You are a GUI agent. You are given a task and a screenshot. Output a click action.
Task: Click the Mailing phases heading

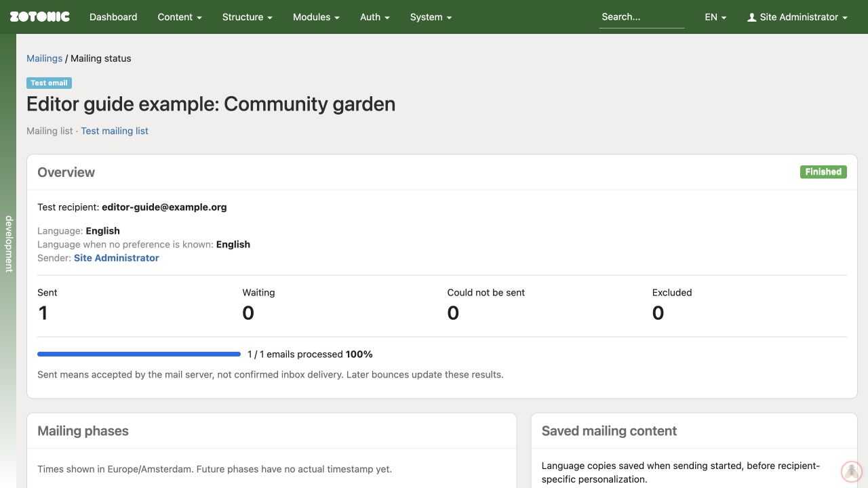[x=83, y=431]
